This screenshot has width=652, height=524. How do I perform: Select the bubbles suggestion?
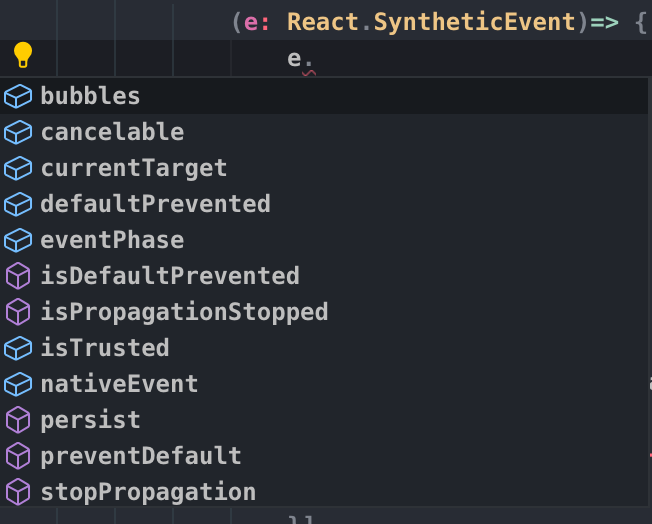tap(90, 96)
